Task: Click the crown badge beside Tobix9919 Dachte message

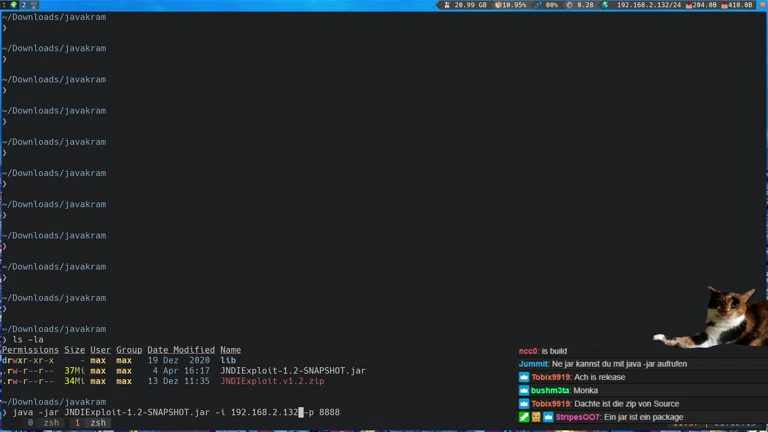Action: (x=524, y=404)
